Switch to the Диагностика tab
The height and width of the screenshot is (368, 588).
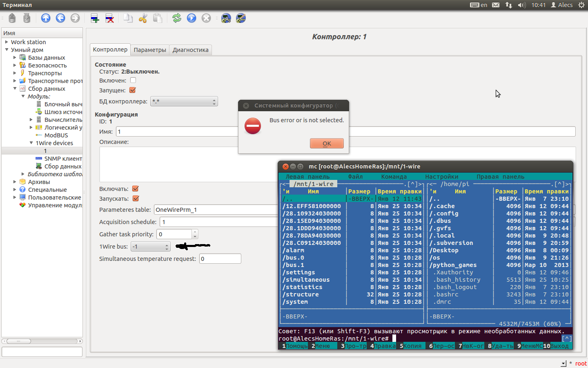coord(190,50)
